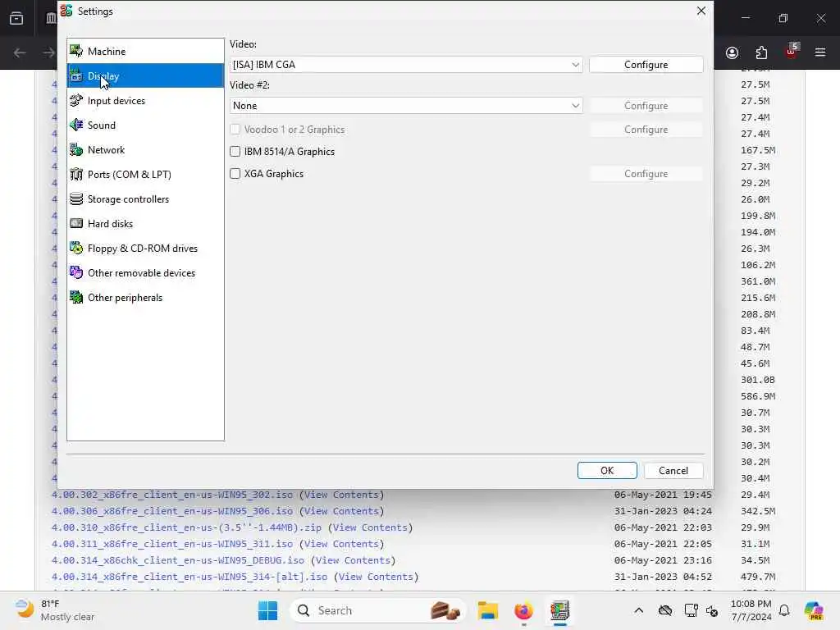Open 4.00.306 WIN95_306.iso link
Image resolution: width=840 pixels, height=630 pixels.
click(172, 511)
